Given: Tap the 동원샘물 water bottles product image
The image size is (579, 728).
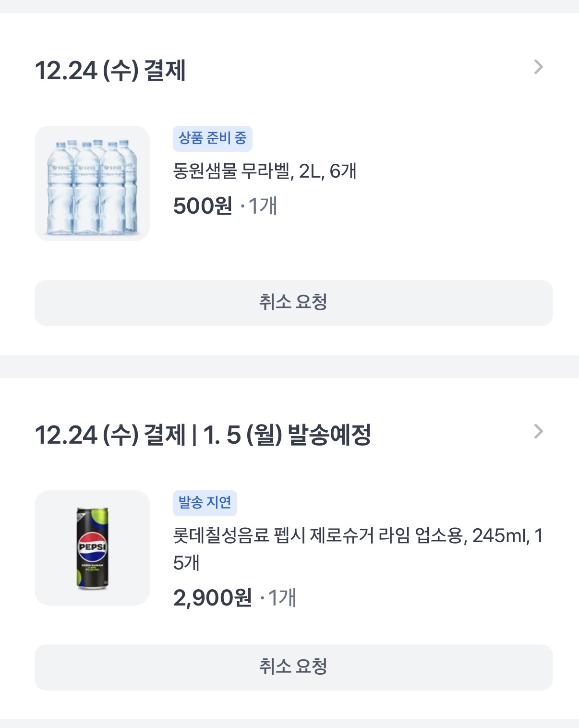Looking at the screenshot, I should point(92,183).
